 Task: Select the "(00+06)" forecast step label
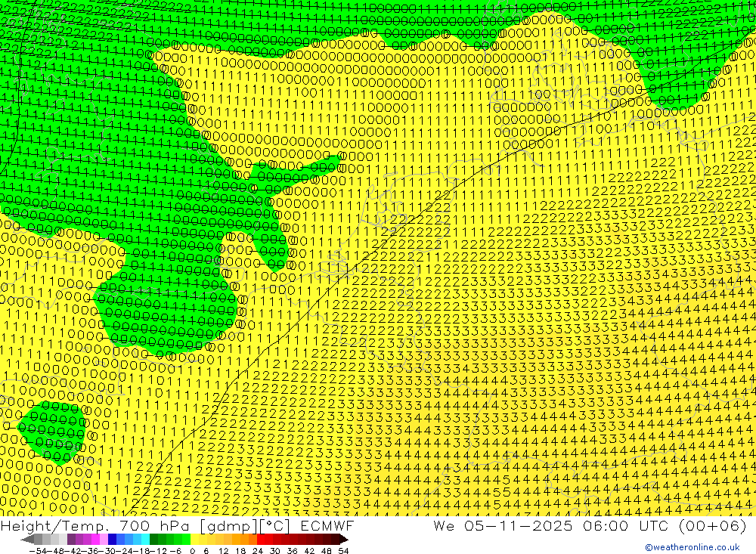(713, 526)
